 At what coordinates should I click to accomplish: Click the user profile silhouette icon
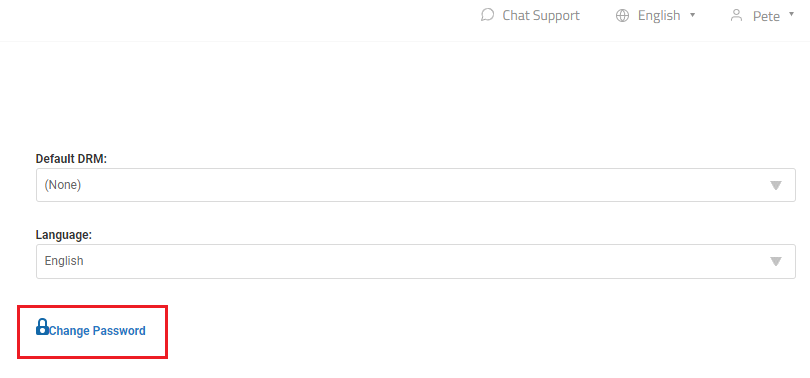[736, 15]
